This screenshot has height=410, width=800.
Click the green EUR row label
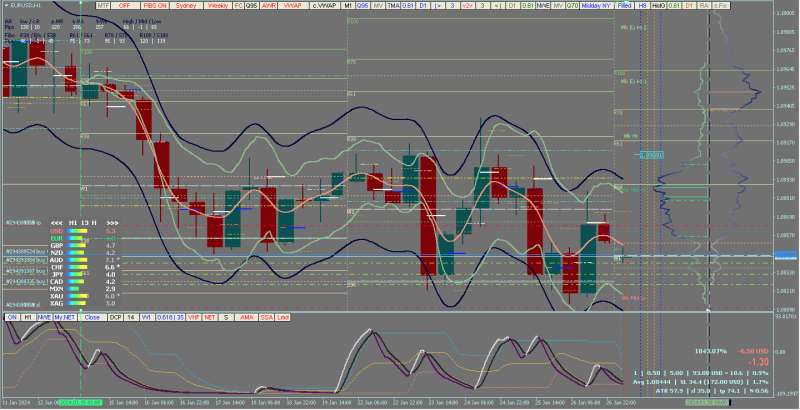coord(57,238)
